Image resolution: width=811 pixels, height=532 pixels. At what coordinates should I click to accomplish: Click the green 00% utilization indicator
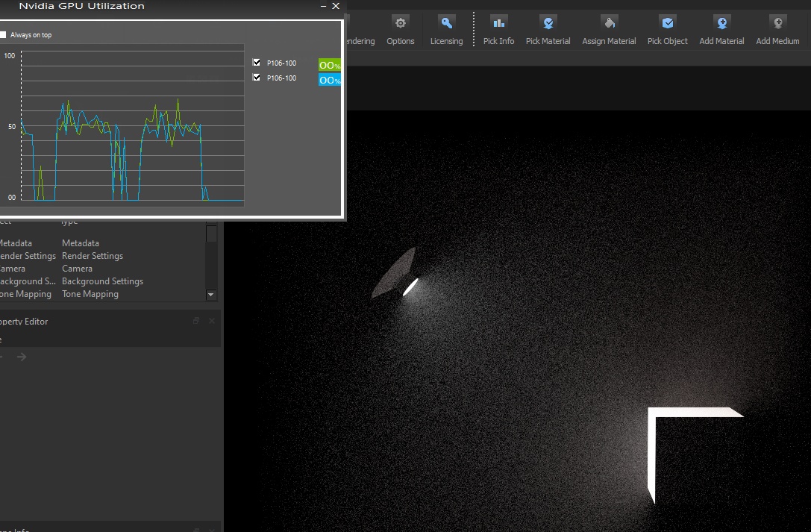tap(330, 65)
